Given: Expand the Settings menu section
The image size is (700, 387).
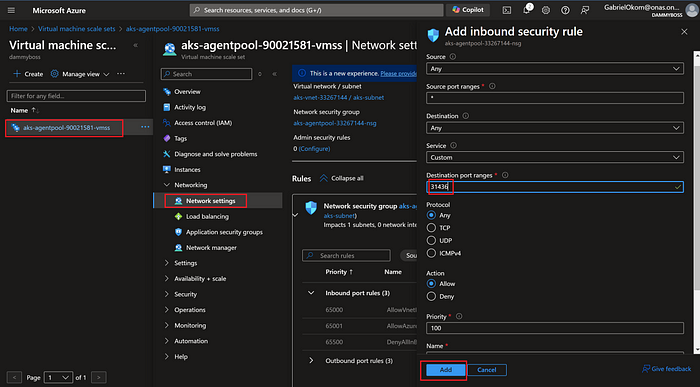Looking at the screenshot, I should 167,263.
